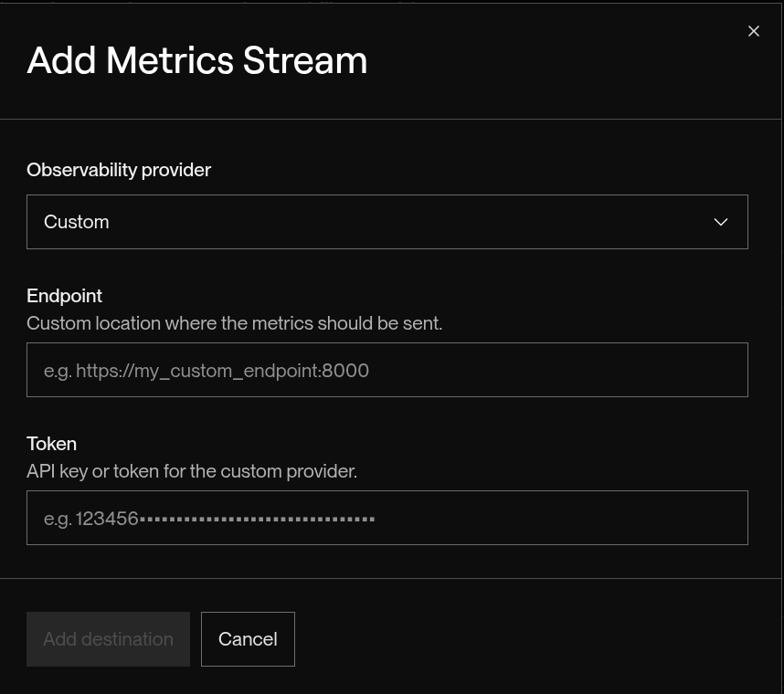
Task: Close the Add Metrics Stream dialog
Action: click(753, 30)
